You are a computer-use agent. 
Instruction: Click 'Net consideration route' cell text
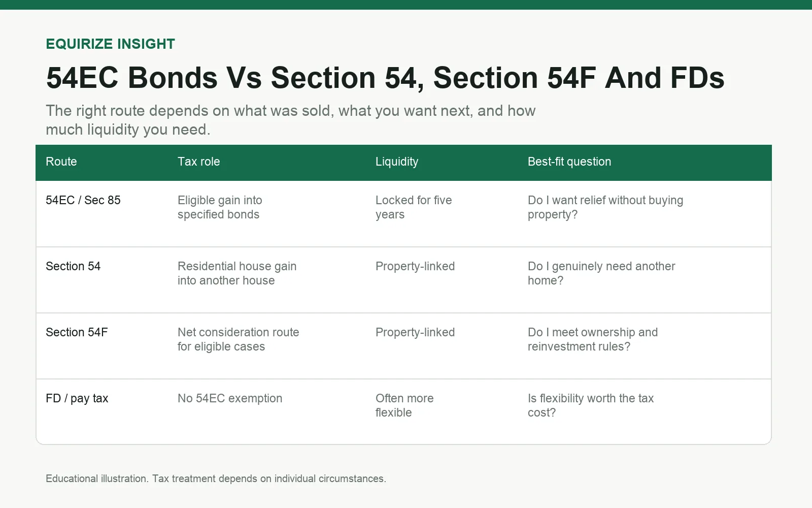239,332
